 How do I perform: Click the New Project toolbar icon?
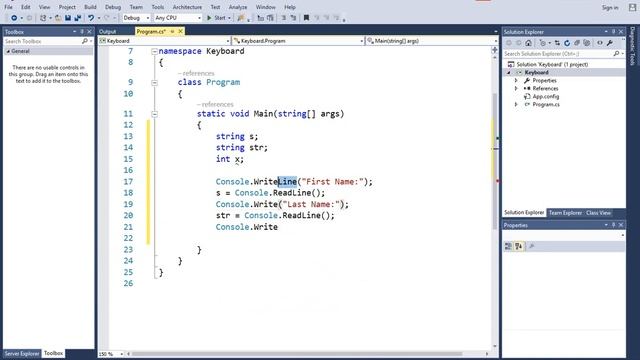tap(43, 18)
